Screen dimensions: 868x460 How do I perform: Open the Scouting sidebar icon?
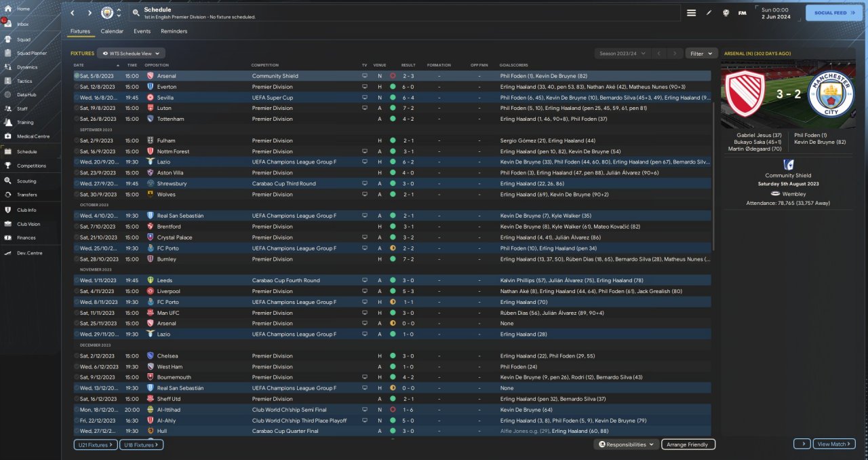8,181
